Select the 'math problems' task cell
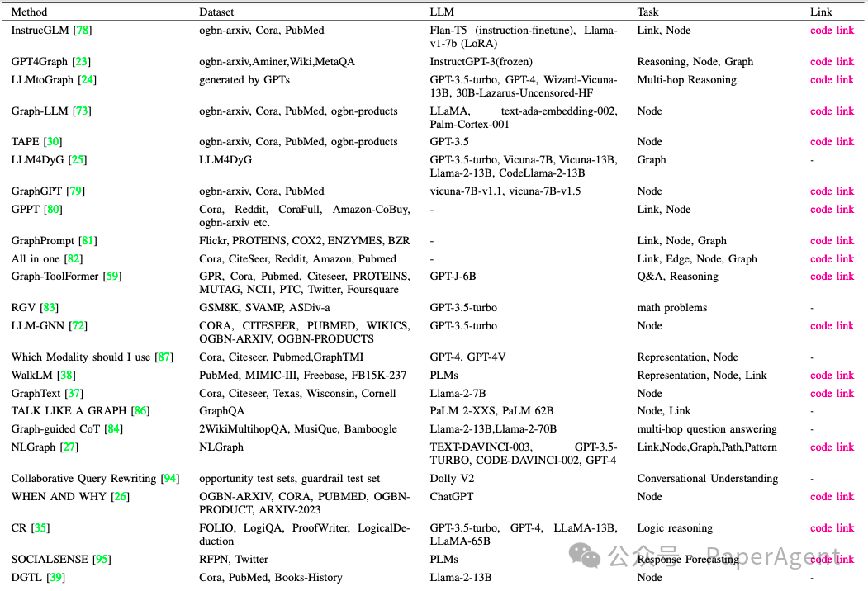 click(672, 307)
